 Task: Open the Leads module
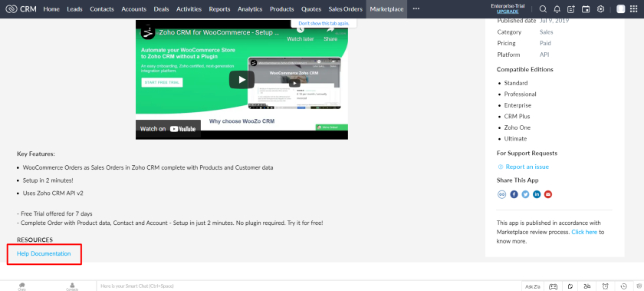click(x=75, y=9)
